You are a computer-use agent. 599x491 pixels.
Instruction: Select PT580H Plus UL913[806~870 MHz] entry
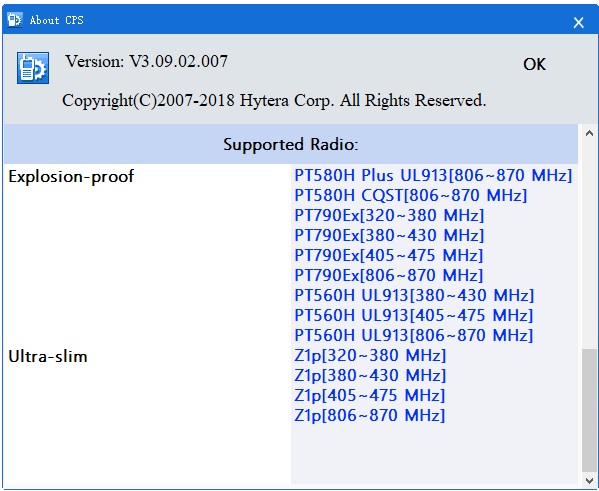tap(433, 175)
